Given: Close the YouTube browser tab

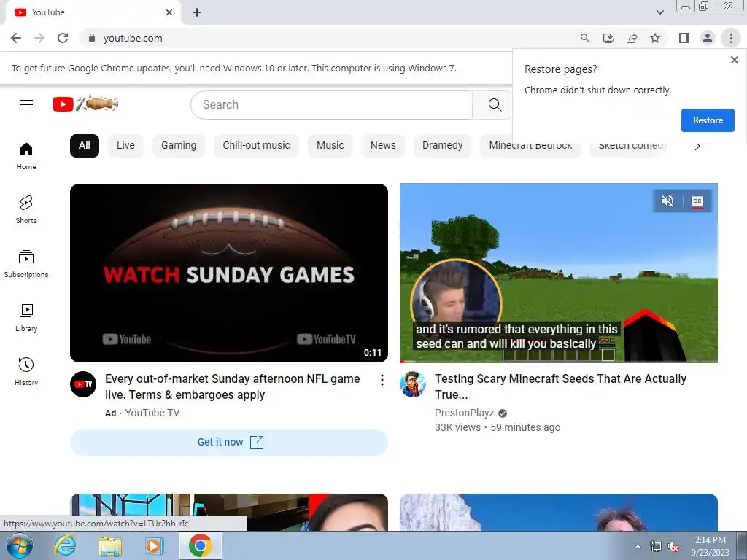Looking at the screenshot, I should (169, 13).
